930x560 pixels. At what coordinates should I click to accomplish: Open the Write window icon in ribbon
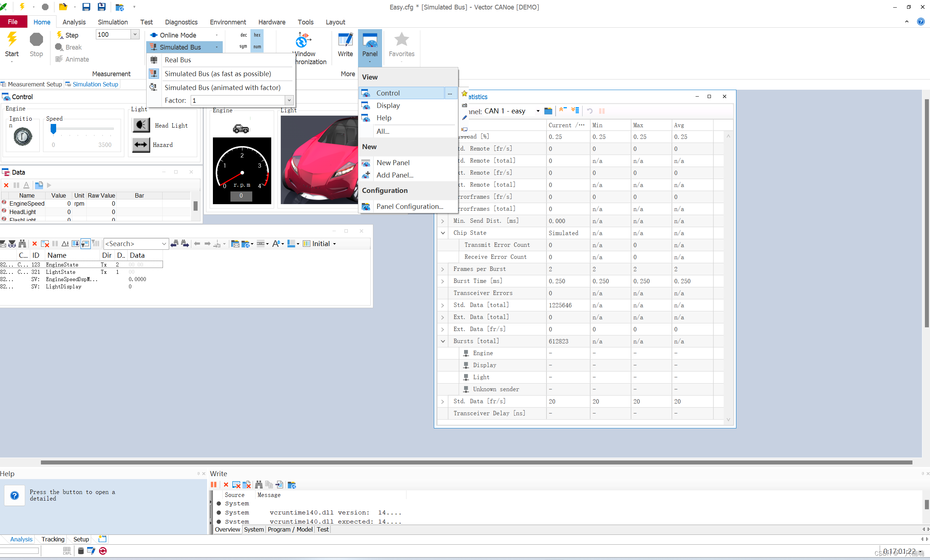tap(345, 40)
